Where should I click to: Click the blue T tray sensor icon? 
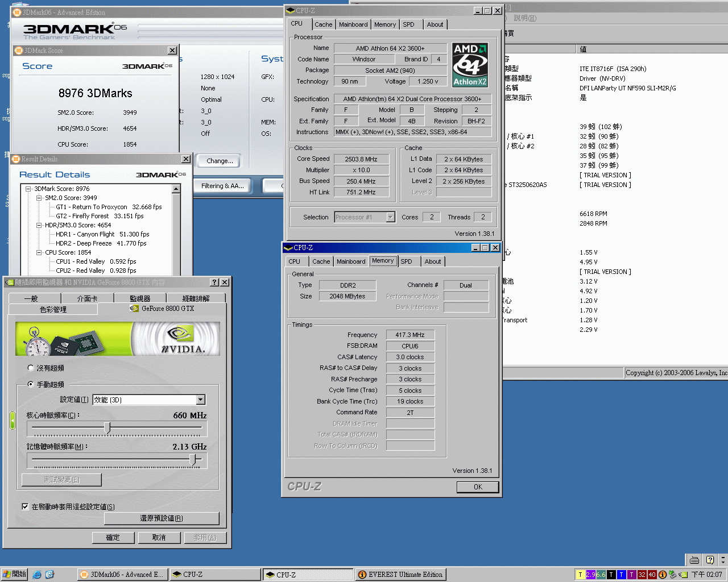pyautogui.click(x=621, y=575)
